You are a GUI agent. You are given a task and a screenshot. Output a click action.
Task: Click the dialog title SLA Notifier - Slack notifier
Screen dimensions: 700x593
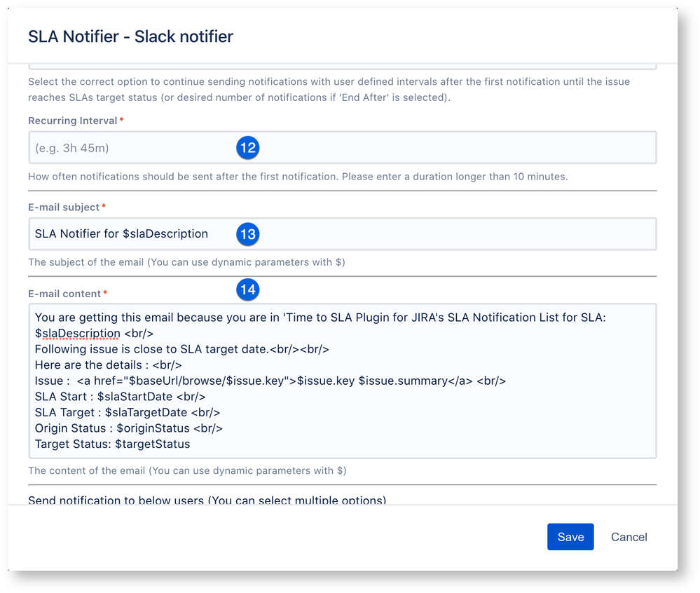tap(130, 36)
